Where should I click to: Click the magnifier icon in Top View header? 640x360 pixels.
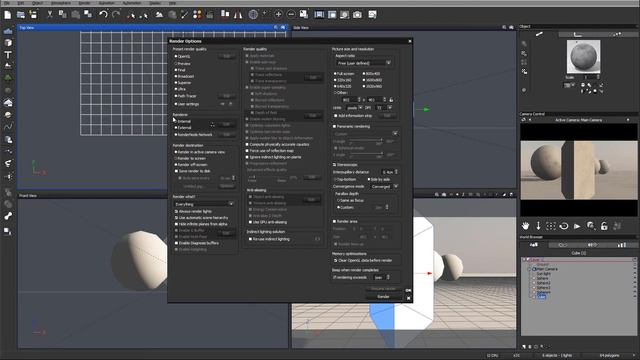click(276, 27)
